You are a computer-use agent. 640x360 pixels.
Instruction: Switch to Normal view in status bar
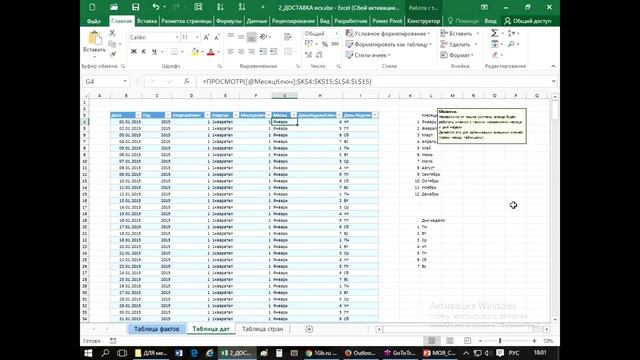tap(432, 340)
